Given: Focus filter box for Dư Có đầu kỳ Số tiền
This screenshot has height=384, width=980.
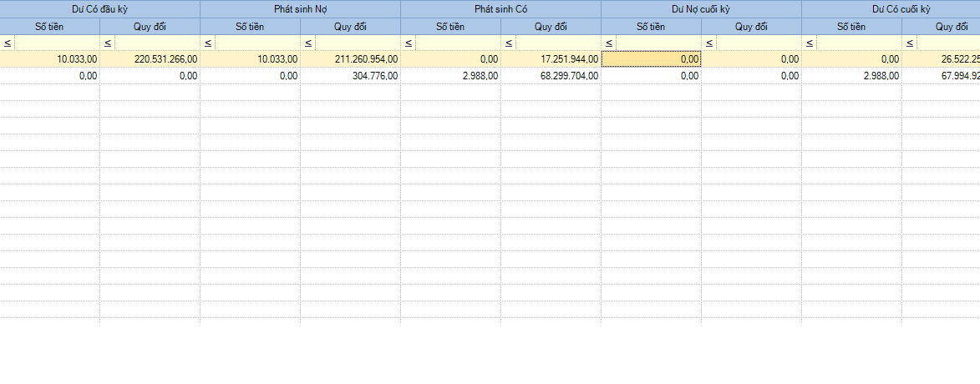Looking at the screenshot, I should pos(57,43).
